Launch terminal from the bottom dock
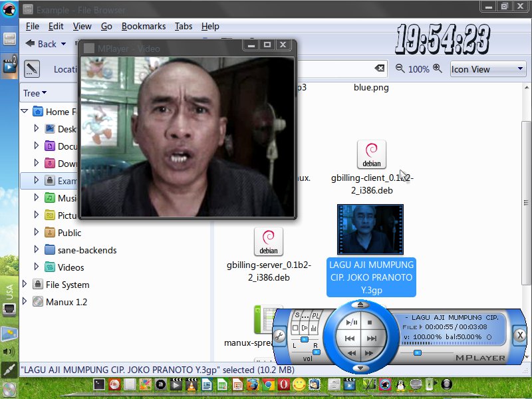The height and width of the screenshot is (399, 532). [x=99, y=384]
